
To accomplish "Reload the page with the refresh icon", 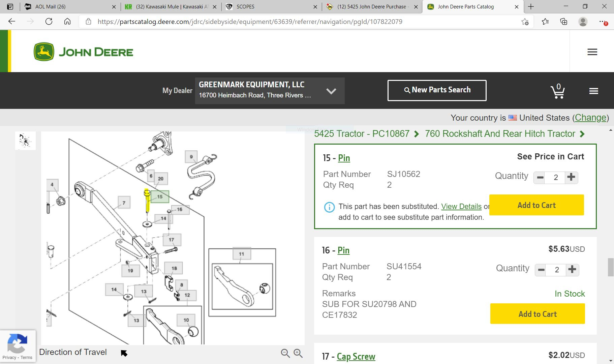I will pyautogui.click(x=49, y=22).
